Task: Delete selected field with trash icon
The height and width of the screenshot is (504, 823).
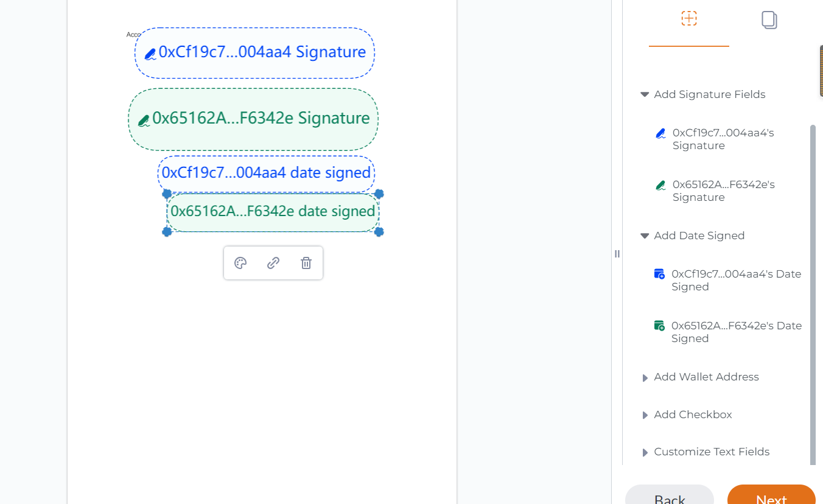Action: [x=306, y=263]
